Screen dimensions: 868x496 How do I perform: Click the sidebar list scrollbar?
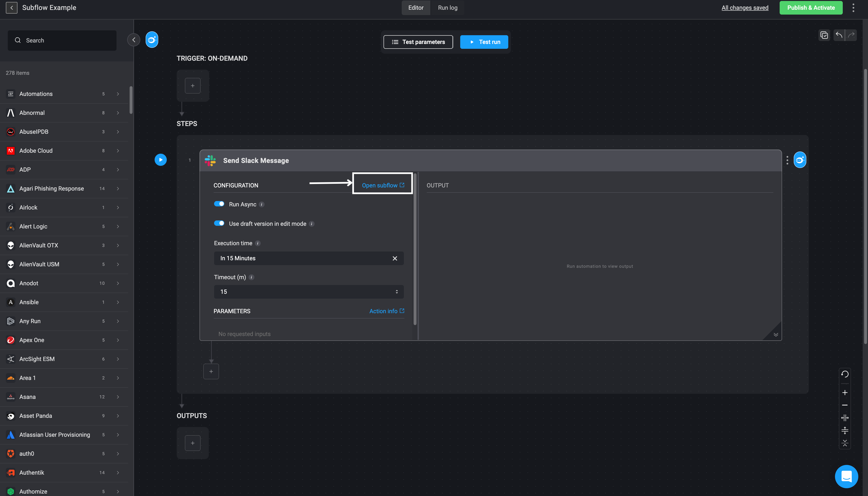[131, 100]
